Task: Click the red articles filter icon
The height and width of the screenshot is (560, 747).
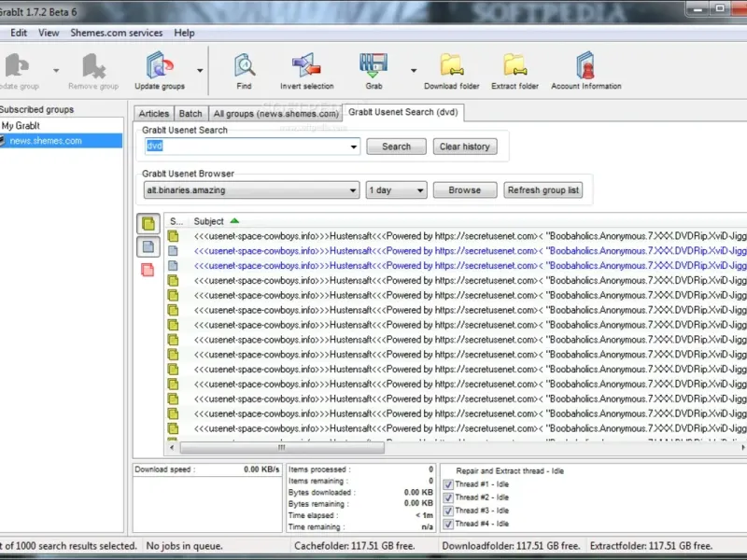Action: pos(148,270)
